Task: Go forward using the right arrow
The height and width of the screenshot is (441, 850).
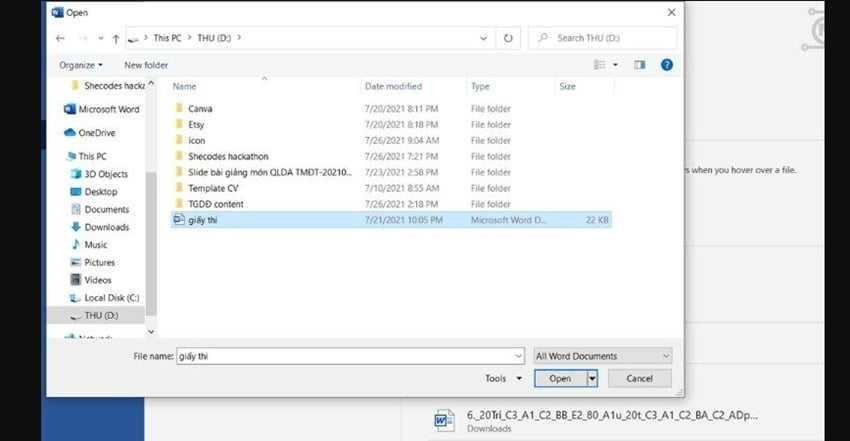Action: pos(83,38)
